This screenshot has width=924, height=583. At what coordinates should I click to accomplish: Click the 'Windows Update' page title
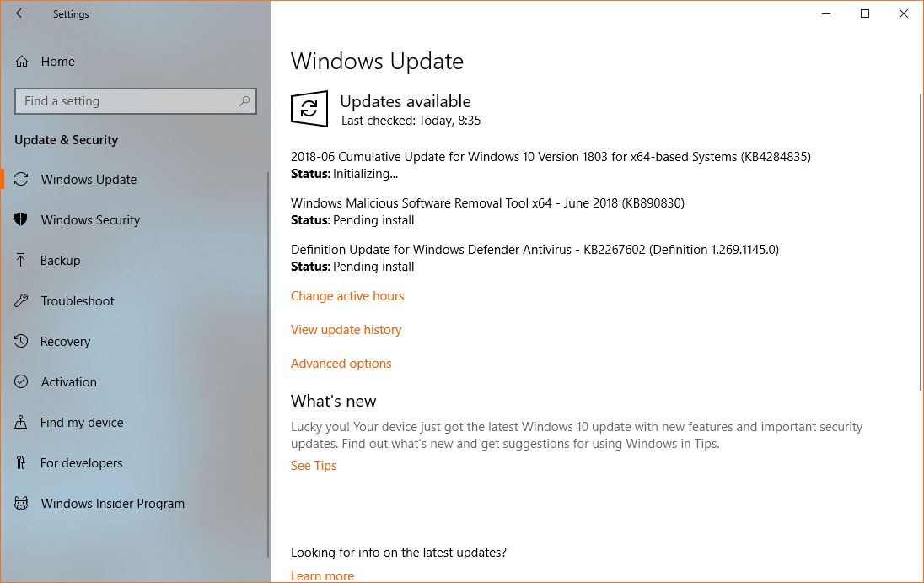(377, 62)
